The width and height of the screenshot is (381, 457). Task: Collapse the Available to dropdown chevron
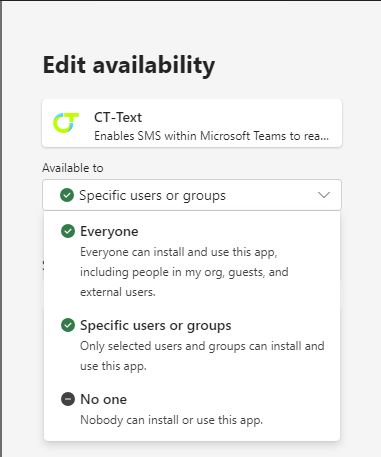pos(324,195)
